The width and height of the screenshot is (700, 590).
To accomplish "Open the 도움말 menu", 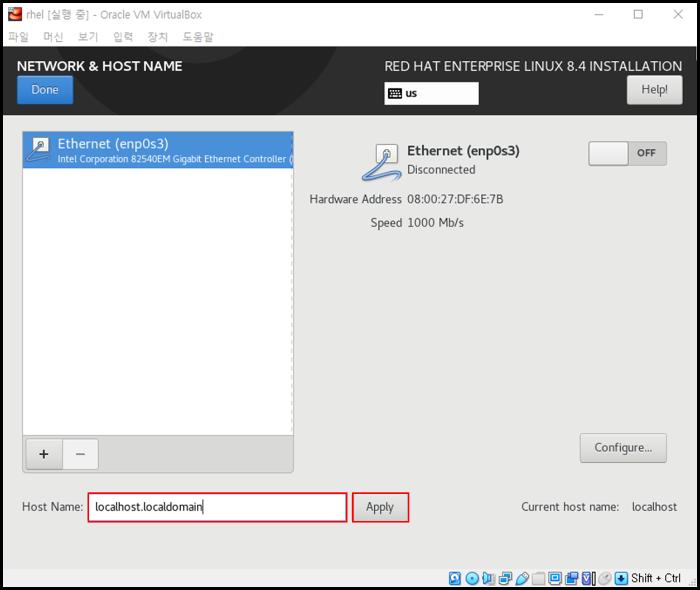I will (198, 37).
